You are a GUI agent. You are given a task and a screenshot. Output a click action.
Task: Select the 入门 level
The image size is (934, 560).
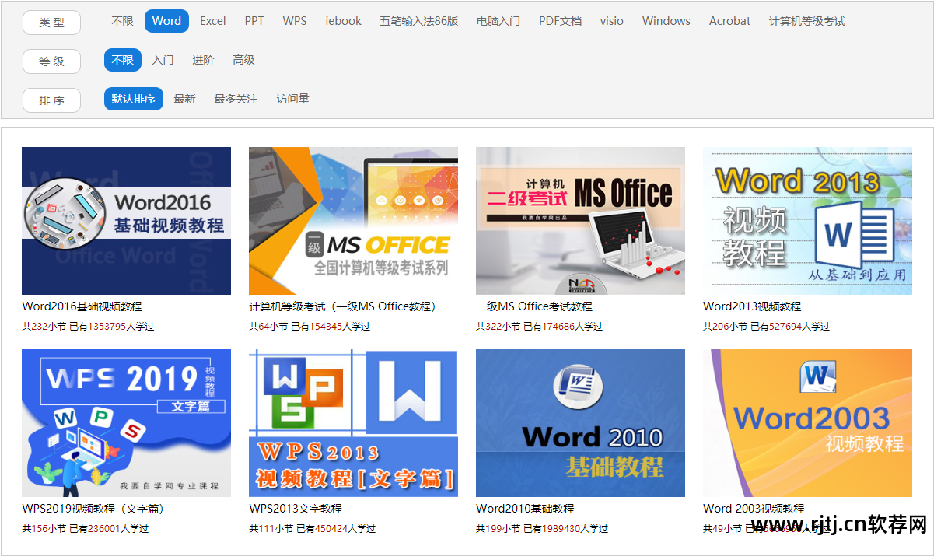(163, 60)
